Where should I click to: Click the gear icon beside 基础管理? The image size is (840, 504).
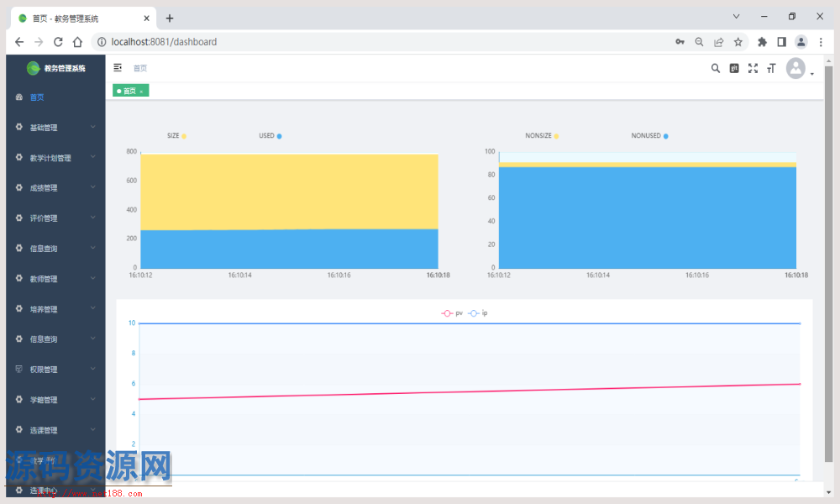tap(19, 128)
